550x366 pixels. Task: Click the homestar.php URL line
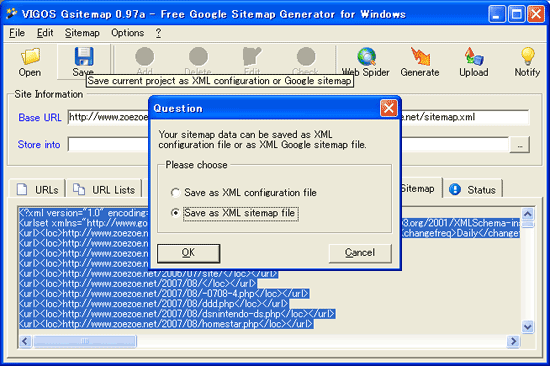(x=166, y=324)
